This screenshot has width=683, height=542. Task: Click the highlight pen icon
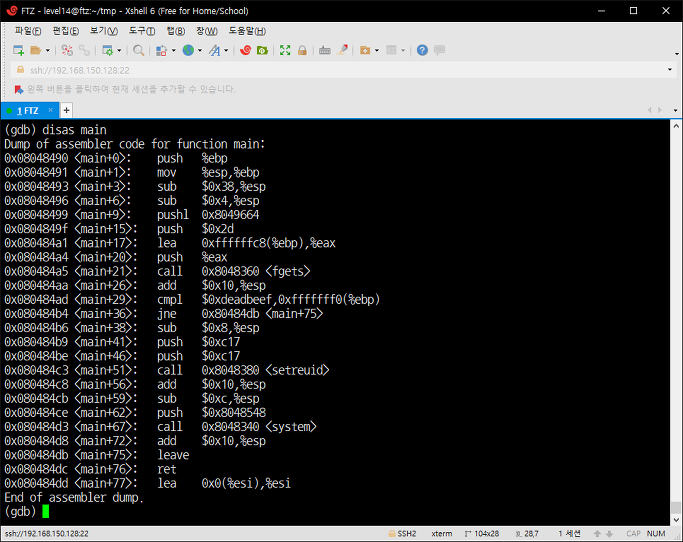(342, 51)
